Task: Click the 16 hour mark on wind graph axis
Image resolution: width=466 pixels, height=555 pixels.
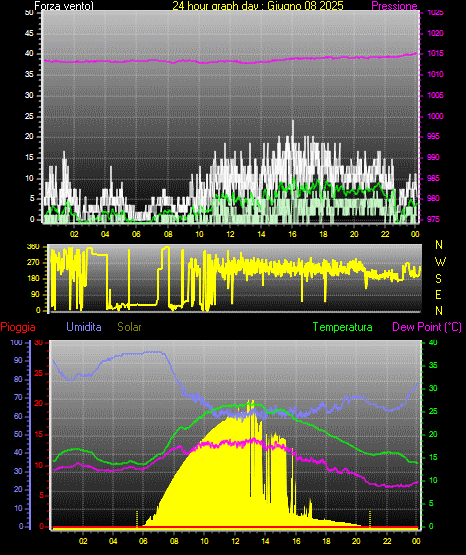Action: click(292, 234)
